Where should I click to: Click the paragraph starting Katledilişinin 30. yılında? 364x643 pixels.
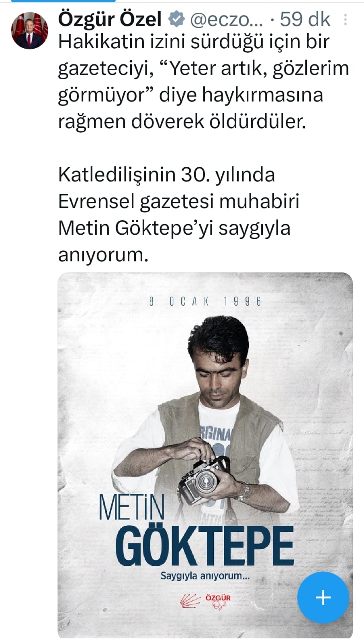pyautogui.click(x=179, y=215)
